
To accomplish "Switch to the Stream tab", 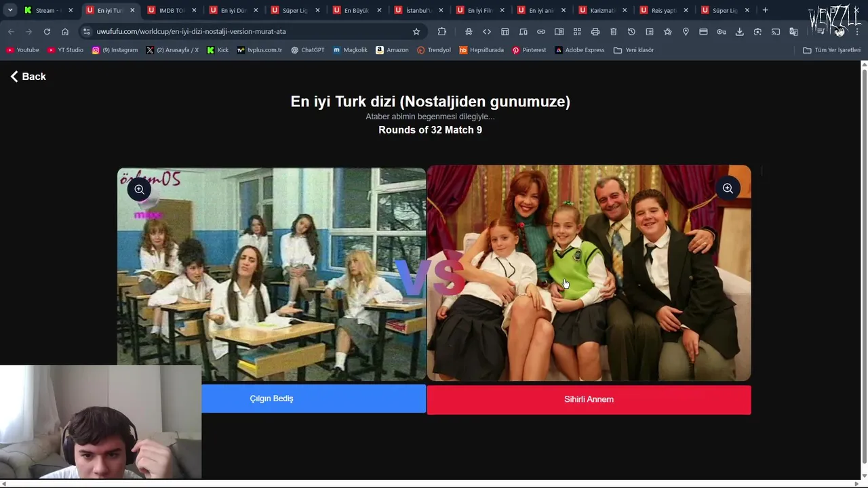I will click(49, 10).
